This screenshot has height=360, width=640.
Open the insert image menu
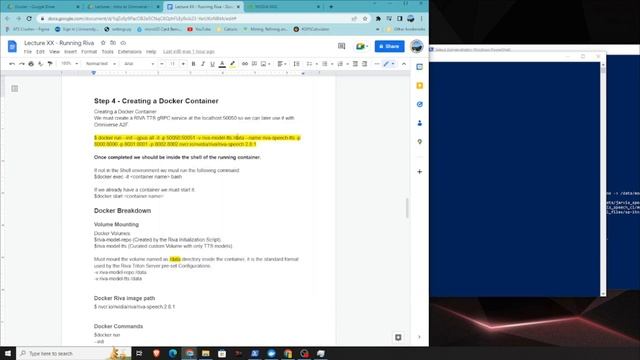click(x=265, y=64)
